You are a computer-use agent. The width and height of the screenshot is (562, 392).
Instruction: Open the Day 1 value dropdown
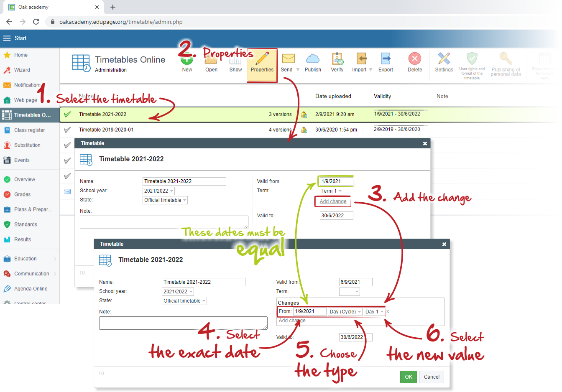374,312
